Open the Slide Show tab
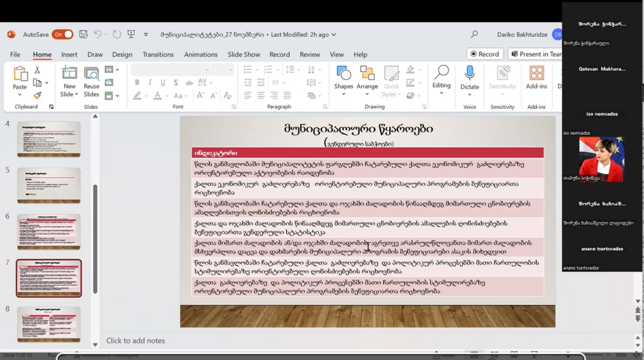The height and width of the screenshot is (360, 644). pyautogui.click(x=243, y=55)
